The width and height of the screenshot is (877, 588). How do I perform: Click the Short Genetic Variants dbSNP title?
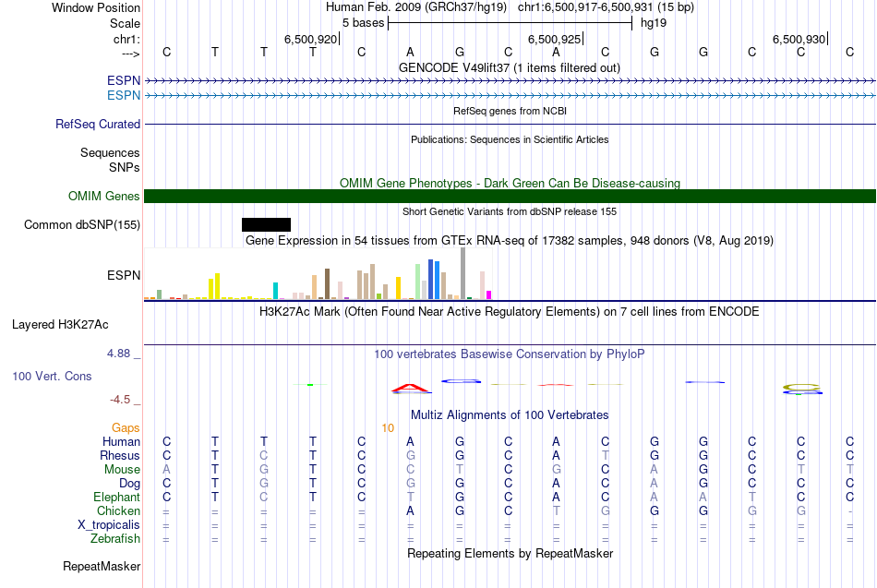(x=510, y=211)
